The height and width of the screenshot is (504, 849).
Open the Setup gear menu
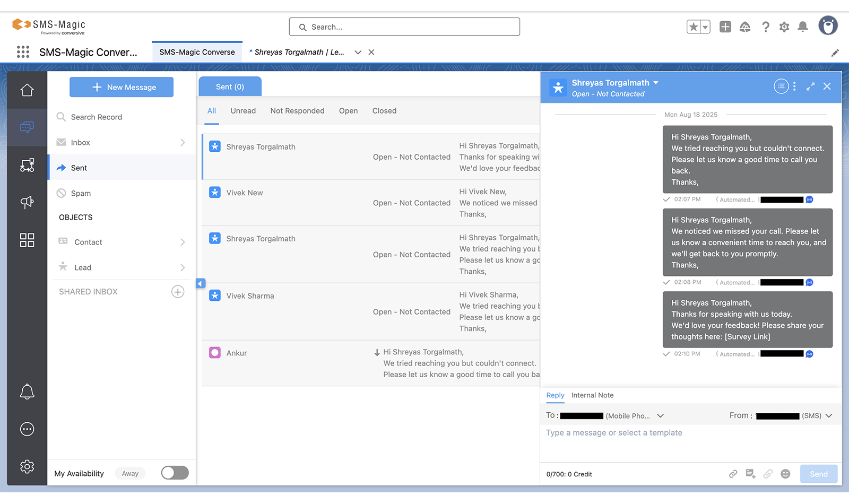coord(784,27)
